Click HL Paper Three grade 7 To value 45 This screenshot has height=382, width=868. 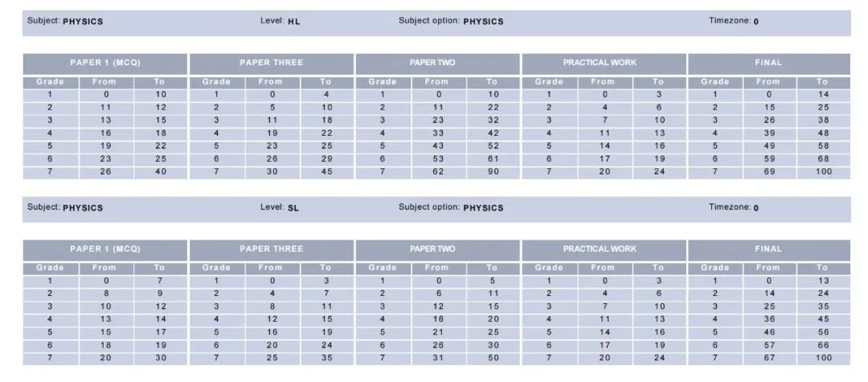pos(326,171)
